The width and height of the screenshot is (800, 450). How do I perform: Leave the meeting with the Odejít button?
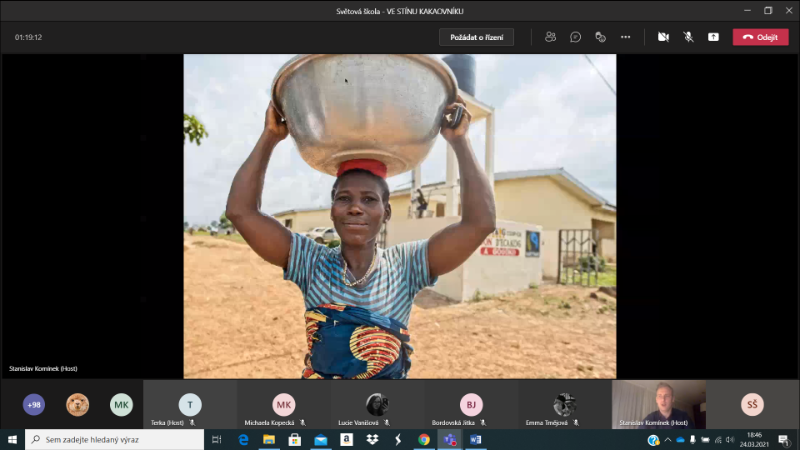click(760, 37)
